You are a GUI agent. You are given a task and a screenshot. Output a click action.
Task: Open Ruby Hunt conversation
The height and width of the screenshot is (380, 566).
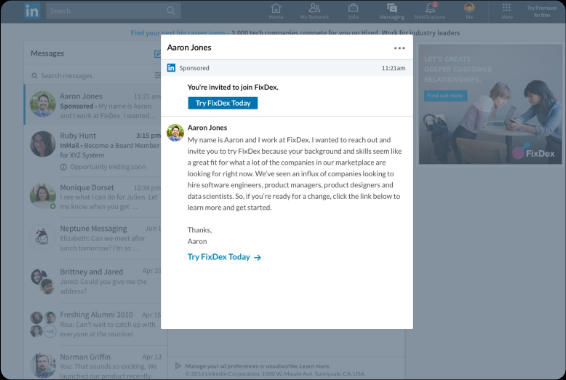click(93, 150)
